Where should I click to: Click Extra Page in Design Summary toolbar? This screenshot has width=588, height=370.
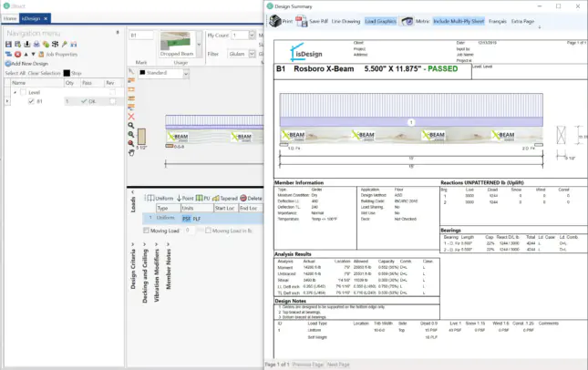pos(522,21)
